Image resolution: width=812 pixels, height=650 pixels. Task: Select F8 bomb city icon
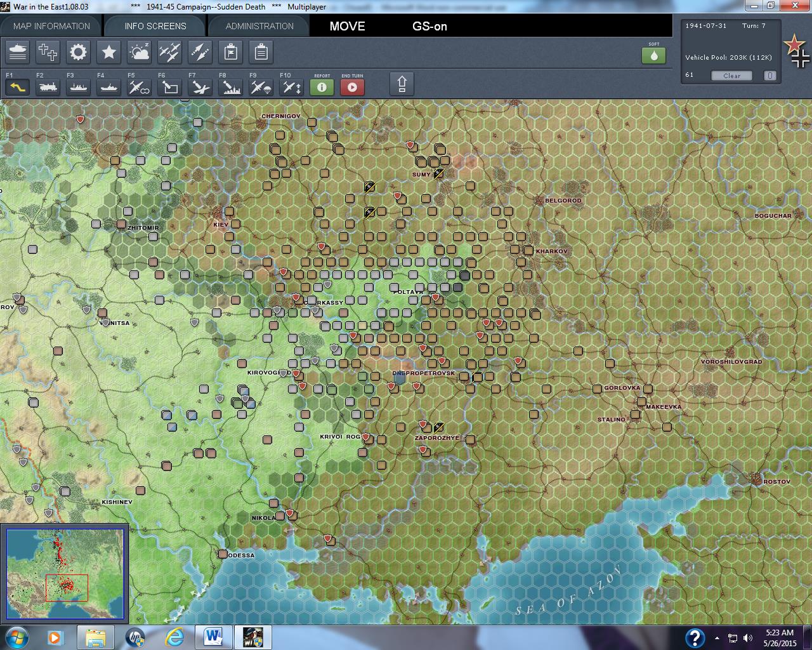click(x=231, y=87)
